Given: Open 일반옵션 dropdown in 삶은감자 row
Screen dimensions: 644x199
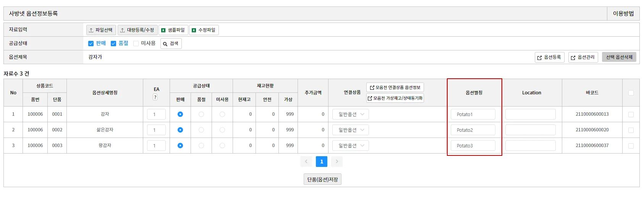Looking at the screenshot, I should point(351,130).
